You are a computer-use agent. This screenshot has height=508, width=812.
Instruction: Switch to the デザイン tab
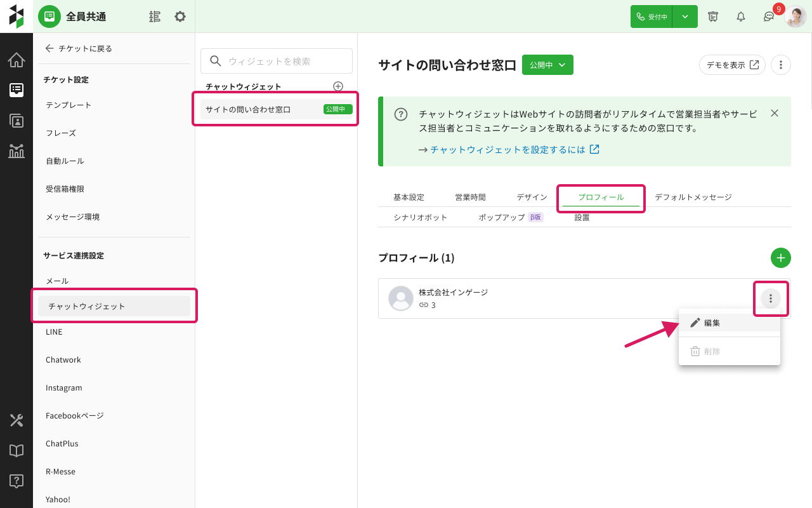coord(532,197)
